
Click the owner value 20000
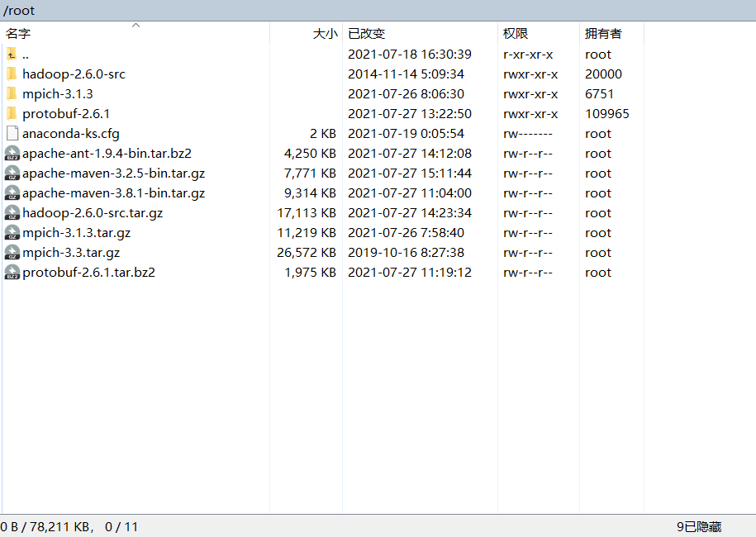[x=603, y=74]
